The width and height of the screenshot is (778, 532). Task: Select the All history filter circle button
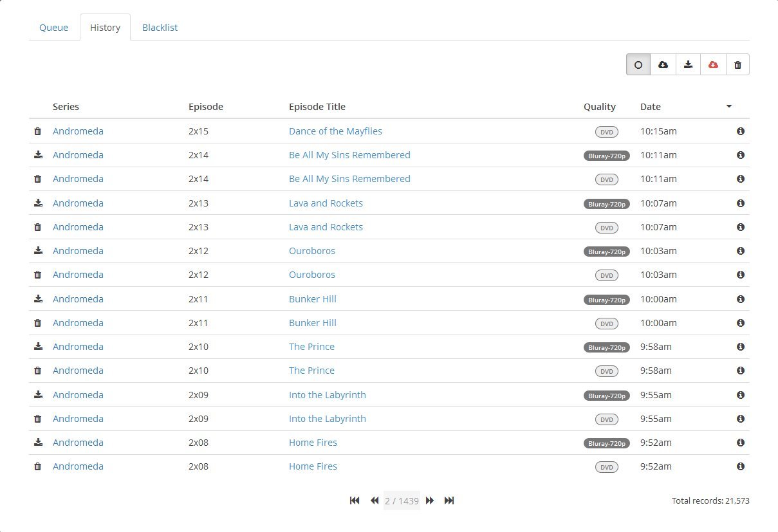click(638, 65)
